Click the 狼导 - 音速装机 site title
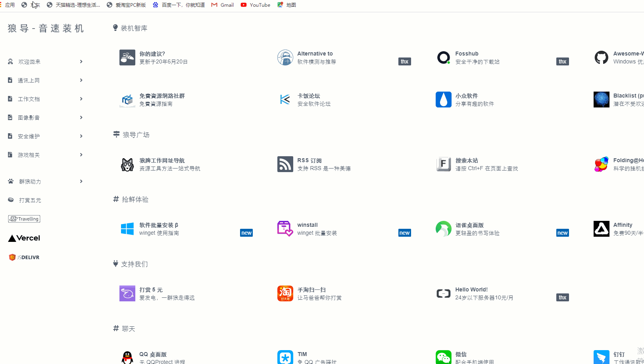The height and width of the screenshot is (364, 644). [46, 29]
